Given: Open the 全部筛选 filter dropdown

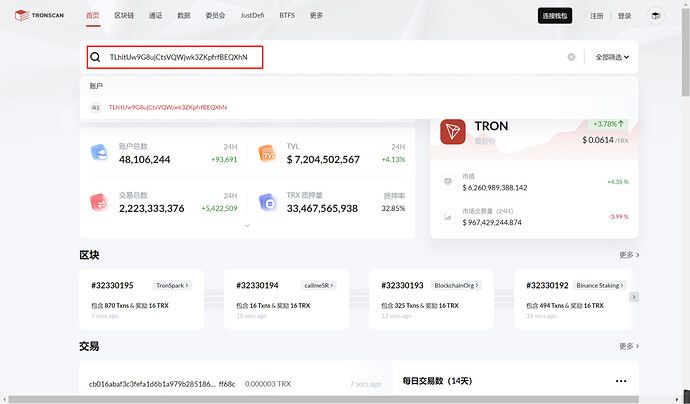Looking at the screenshot, I should [x=612, y=57].
